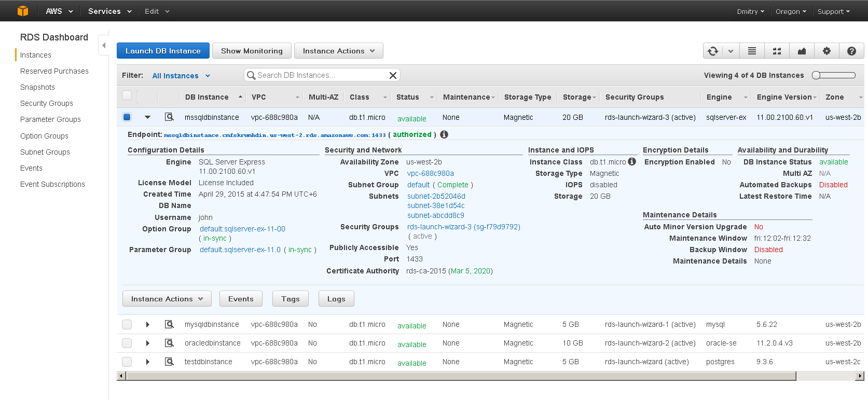This screenshot has height=400, width=868.
Task: Switch to grid tile view icon
Action: (x=777, y=51)
